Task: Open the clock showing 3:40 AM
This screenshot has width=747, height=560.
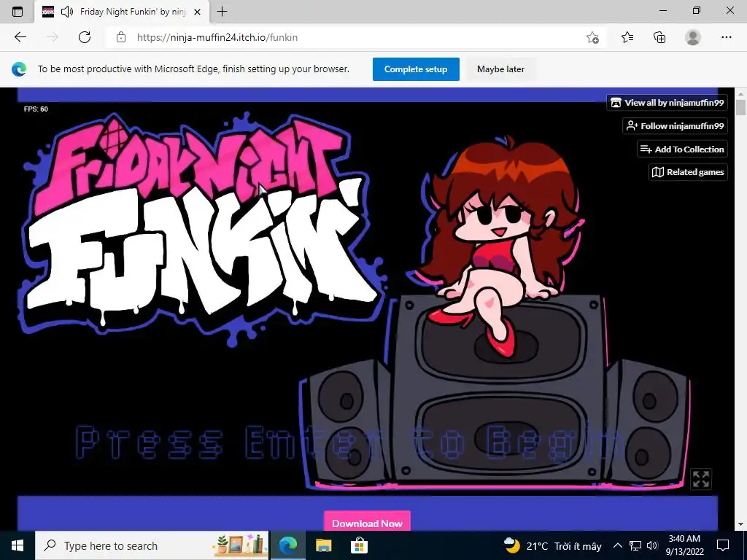Action: [684, 545]
